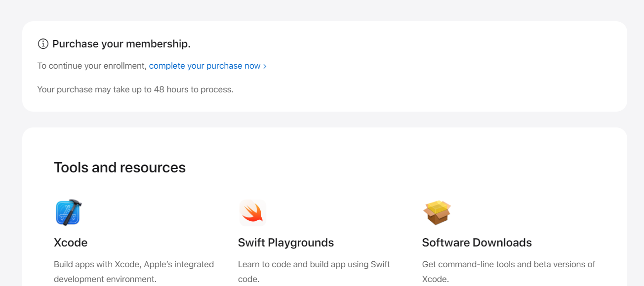644x286 pixels.
Task: Open the Swift Playgrounds title link
Action: [x=285, y=243]
